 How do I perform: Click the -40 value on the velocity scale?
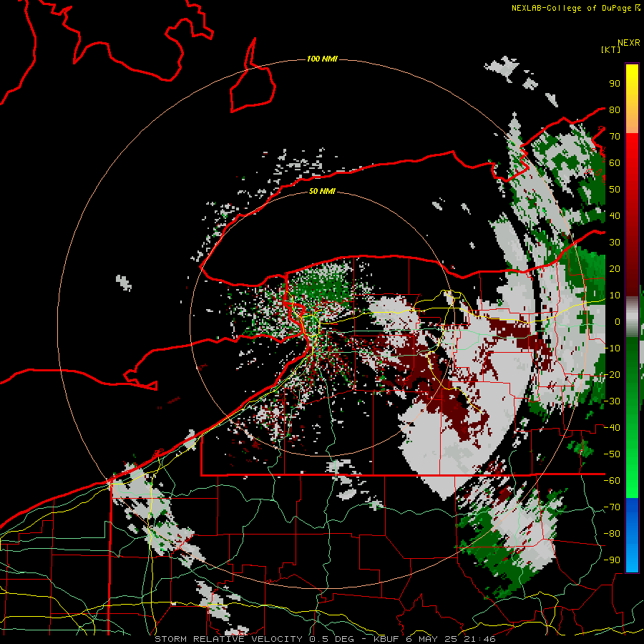tap(612, 428)
